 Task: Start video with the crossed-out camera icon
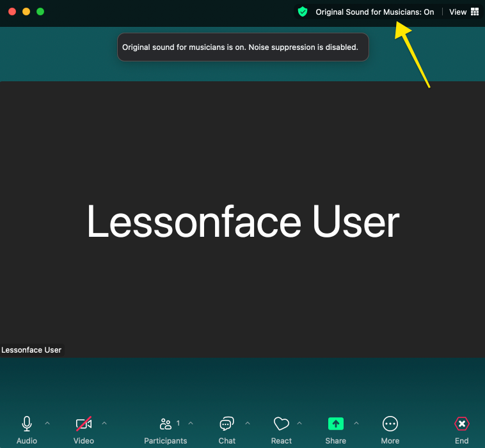(84, 424)
